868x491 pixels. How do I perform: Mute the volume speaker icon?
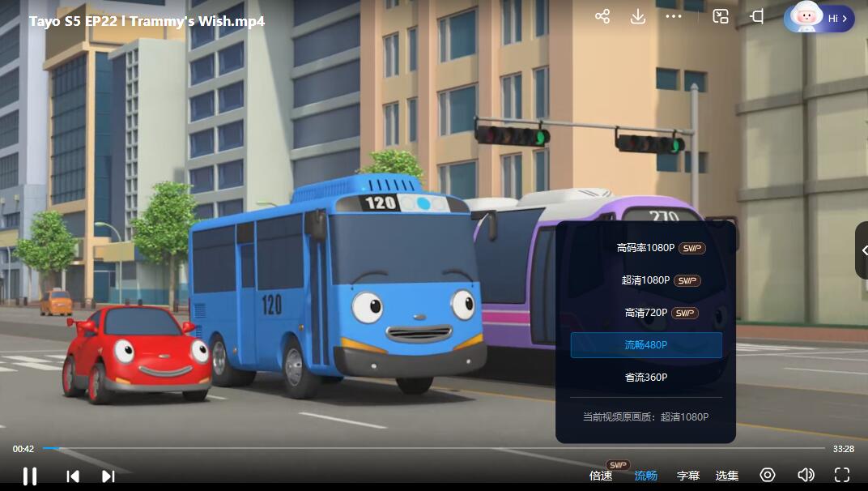click(806, 475)
